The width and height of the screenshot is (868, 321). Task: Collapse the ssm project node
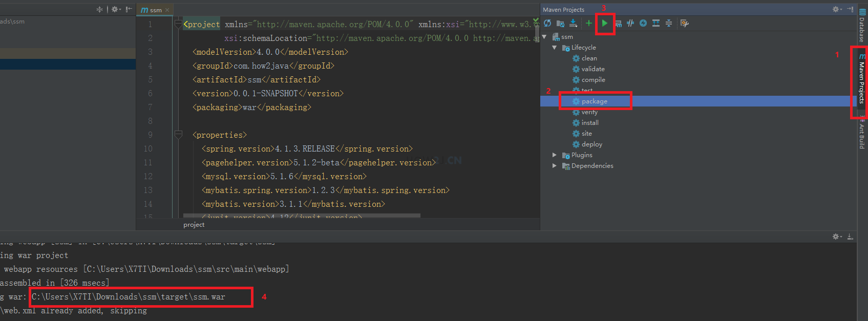click(x=544, y=37)
